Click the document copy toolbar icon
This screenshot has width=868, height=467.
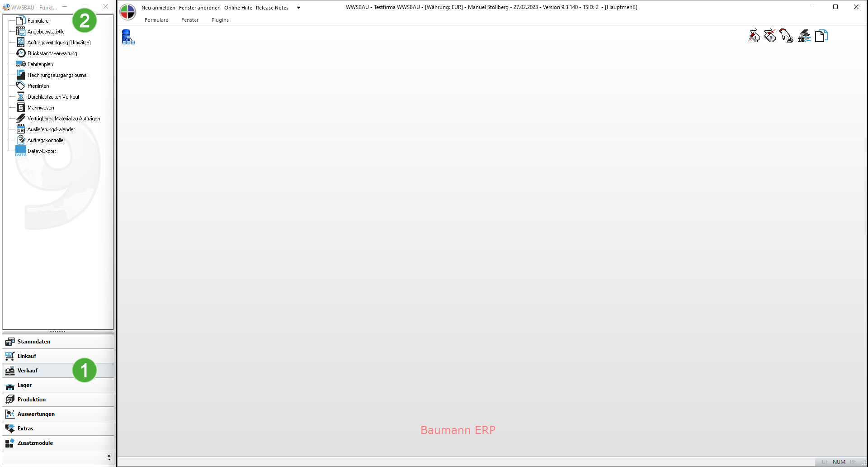click(x=821, y=36)
